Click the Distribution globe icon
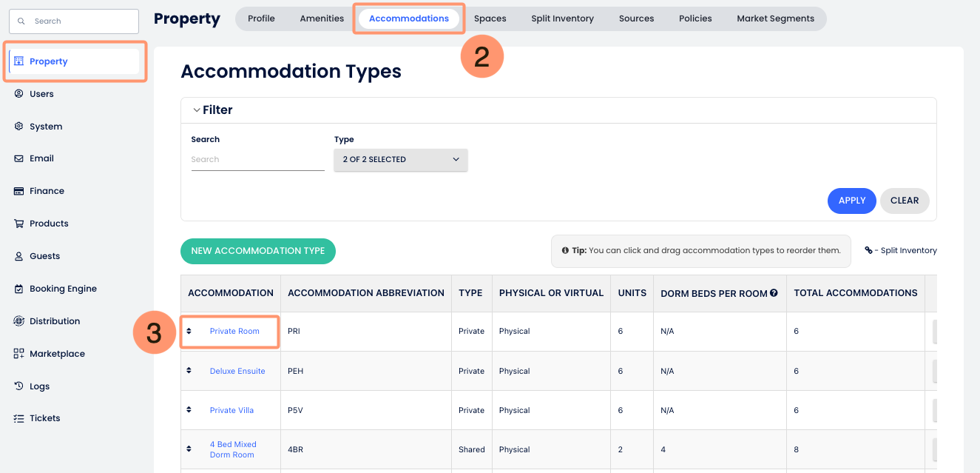The height and width of the screenshot is (473, 980). coord(19,321)
